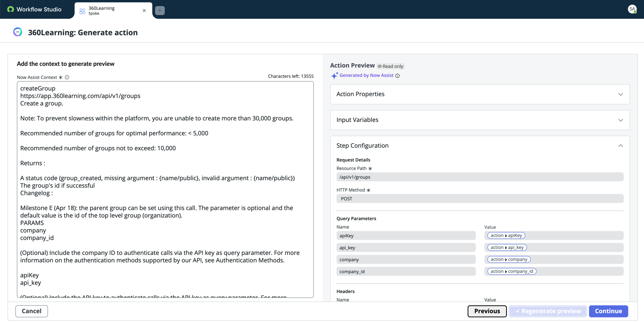The height and width of the screenshot is (323, 644).
Task: Click the Now Assist sparkle icon
Action: coord(334,75)
